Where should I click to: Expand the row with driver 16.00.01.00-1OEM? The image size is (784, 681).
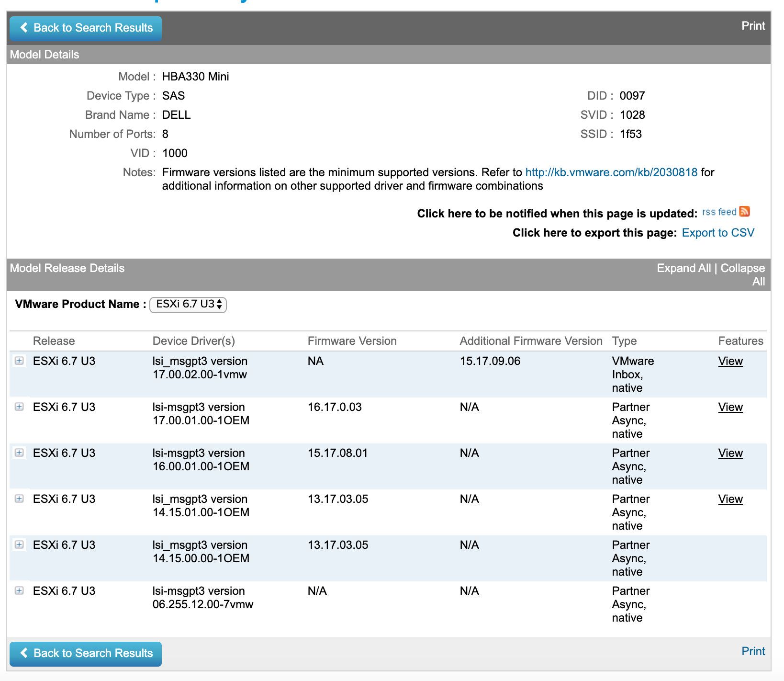(19, 453)
